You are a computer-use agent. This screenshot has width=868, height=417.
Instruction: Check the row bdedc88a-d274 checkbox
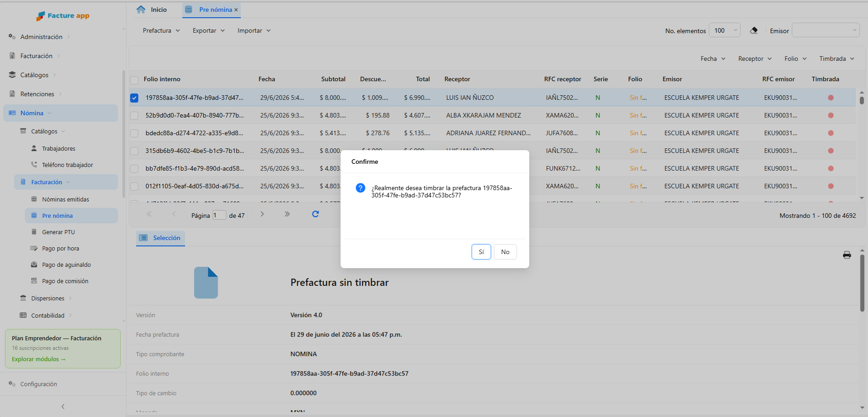pyautogui.click(x=134, y=133)
